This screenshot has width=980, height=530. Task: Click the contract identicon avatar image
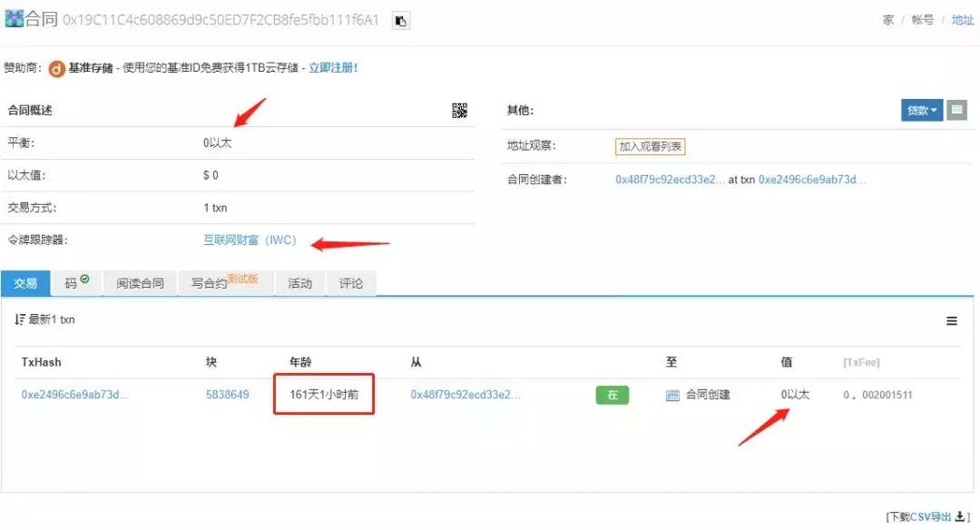[x=14, y=17]
